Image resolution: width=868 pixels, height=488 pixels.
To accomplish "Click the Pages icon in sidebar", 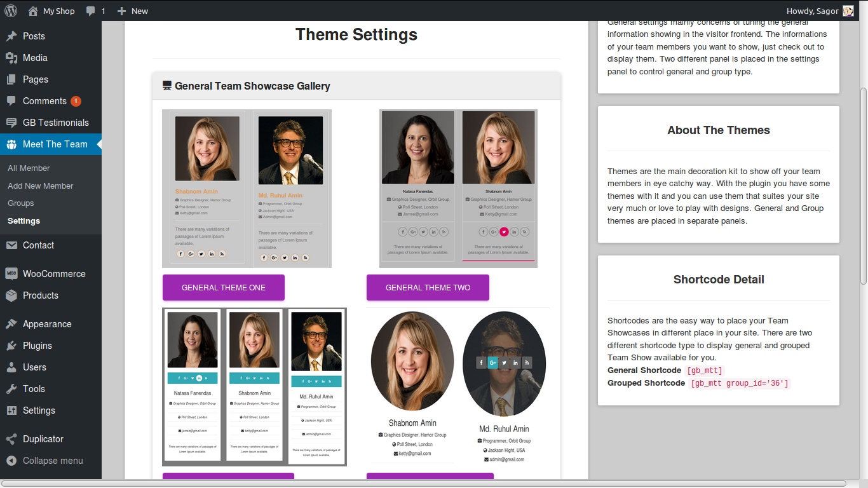I will coord(11,79).
